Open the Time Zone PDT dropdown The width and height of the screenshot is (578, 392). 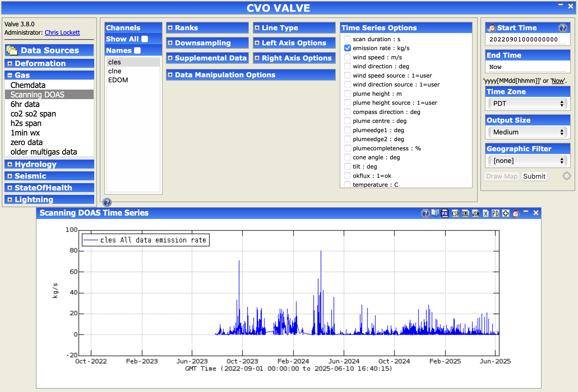pyautogui.click(x=528, y=104)
